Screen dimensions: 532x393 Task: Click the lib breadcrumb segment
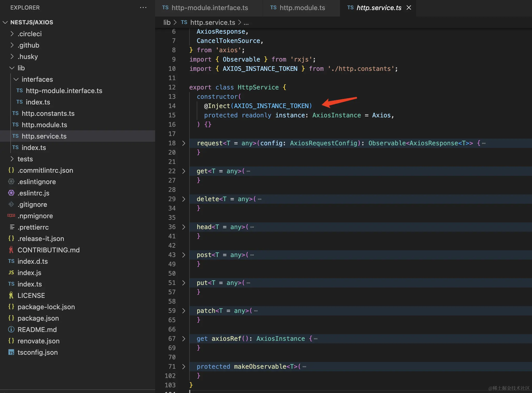[x=167, y=22]
